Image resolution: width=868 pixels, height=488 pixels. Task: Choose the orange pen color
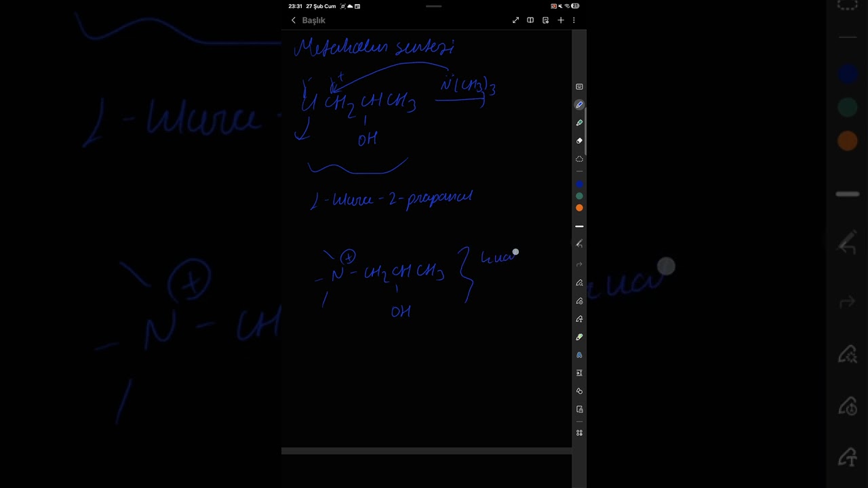click(x=579, y=208)
